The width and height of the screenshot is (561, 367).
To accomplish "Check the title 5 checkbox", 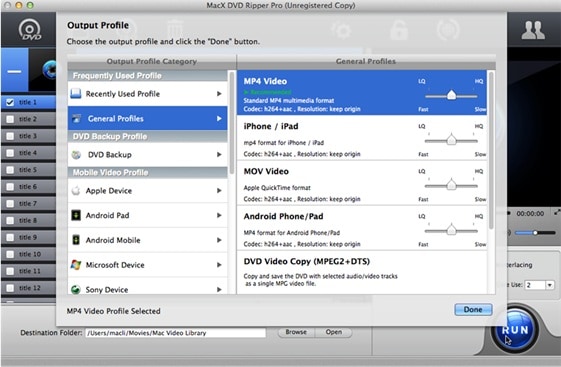I will [10, 170].
